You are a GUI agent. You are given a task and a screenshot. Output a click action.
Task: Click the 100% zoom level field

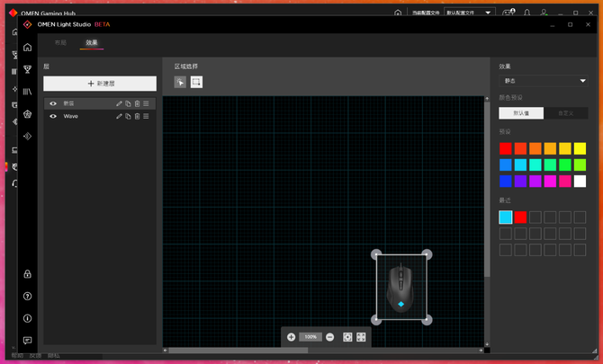[x=310, y=337]
